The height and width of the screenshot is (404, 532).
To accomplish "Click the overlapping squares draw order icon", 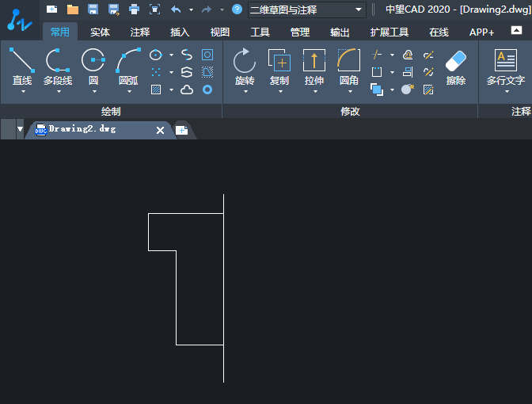I will (377, 90).
